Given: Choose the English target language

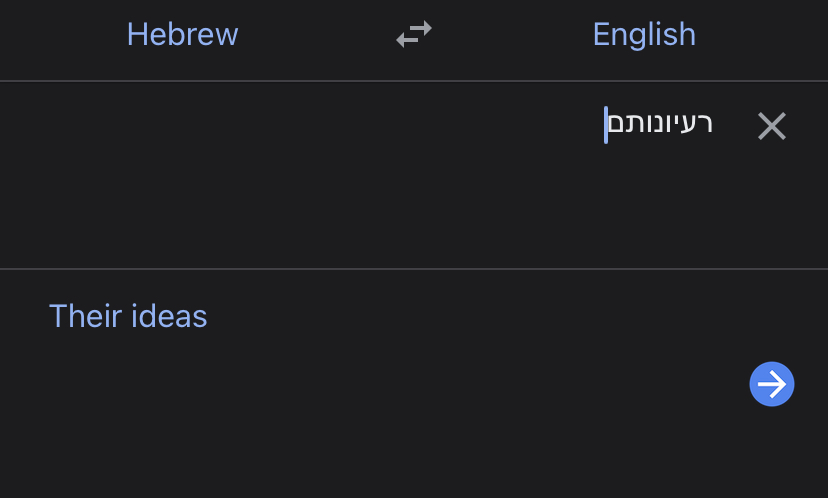Looking at the screenshot, I should coord(644,35).
